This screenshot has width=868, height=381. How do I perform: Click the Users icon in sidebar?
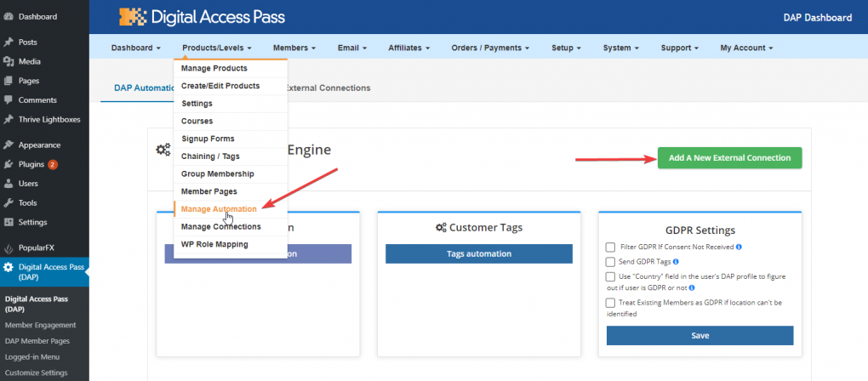pos(9,184)
